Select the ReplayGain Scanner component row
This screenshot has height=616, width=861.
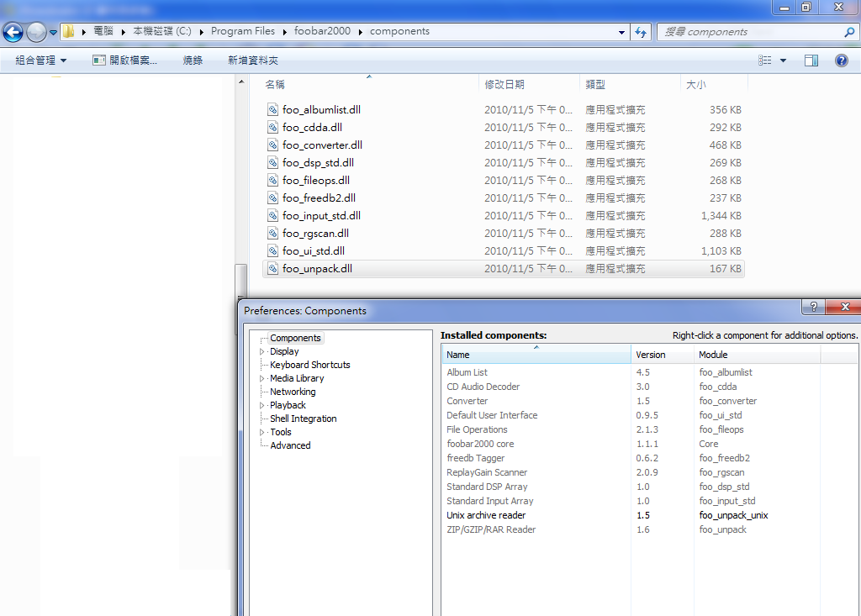pyautogui.click(x=631, y=472)
